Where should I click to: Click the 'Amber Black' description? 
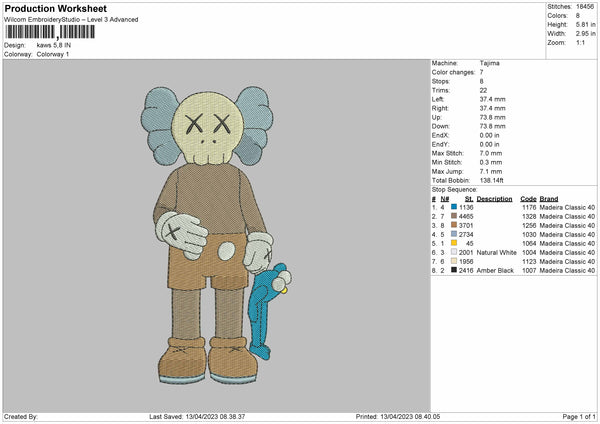point(495,270)
